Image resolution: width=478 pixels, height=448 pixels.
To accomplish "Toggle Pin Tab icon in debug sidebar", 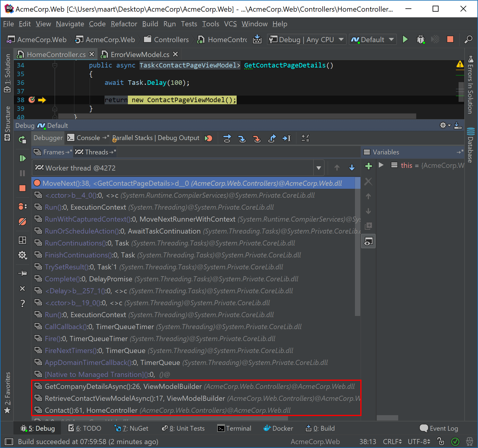I will (x=22, y=273).
